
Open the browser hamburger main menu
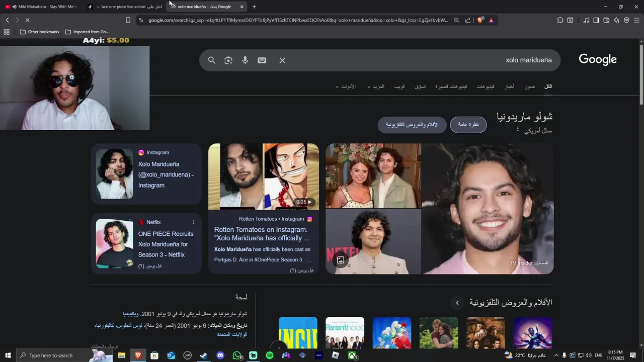637,20
